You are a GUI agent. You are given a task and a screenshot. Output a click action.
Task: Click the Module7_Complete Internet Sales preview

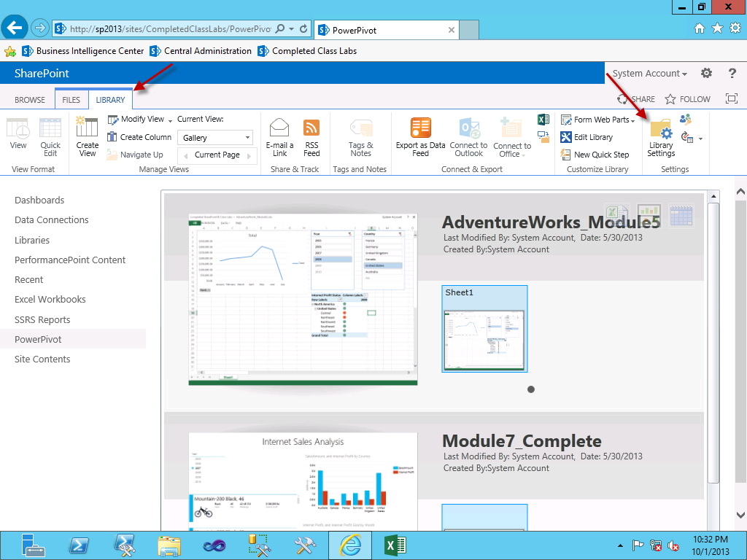coord(303,481)
